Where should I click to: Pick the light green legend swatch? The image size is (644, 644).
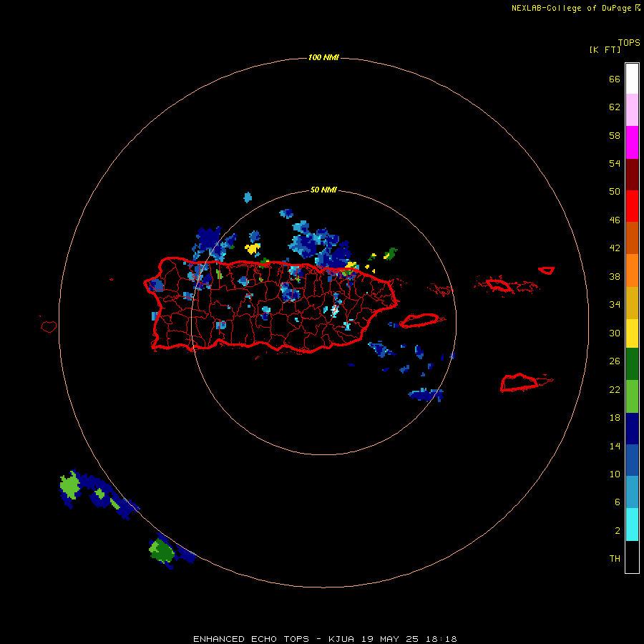click(632, 396)
